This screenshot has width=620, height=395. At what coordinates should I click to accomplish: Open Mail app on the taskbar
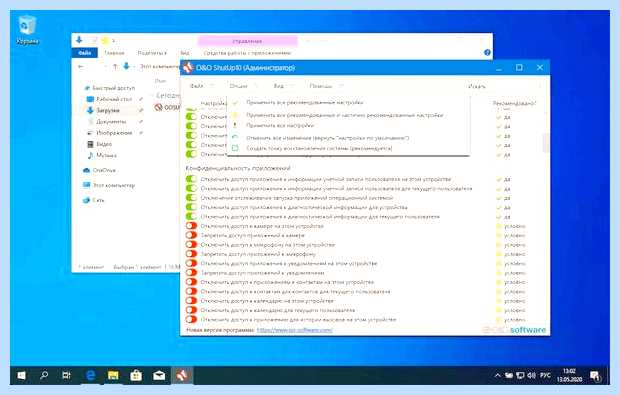(159, 375)
